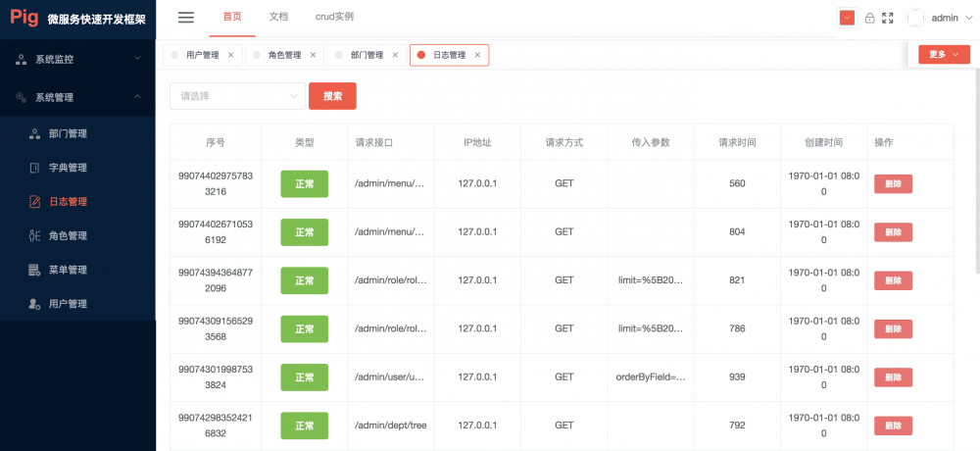Click the 请求时间 column header
This screenshot has width=980, height=451.
point(738,142)
